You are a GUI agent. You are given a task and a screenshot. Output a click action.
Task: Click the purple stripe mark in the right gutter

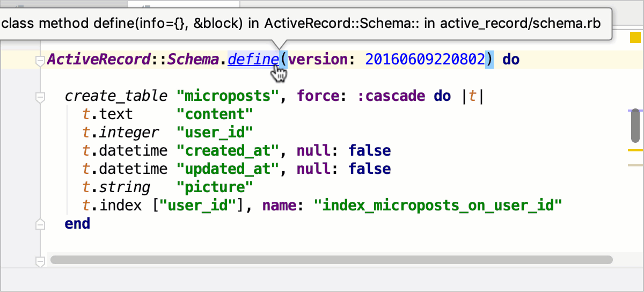pyautogui.click(x=635, y=111)
